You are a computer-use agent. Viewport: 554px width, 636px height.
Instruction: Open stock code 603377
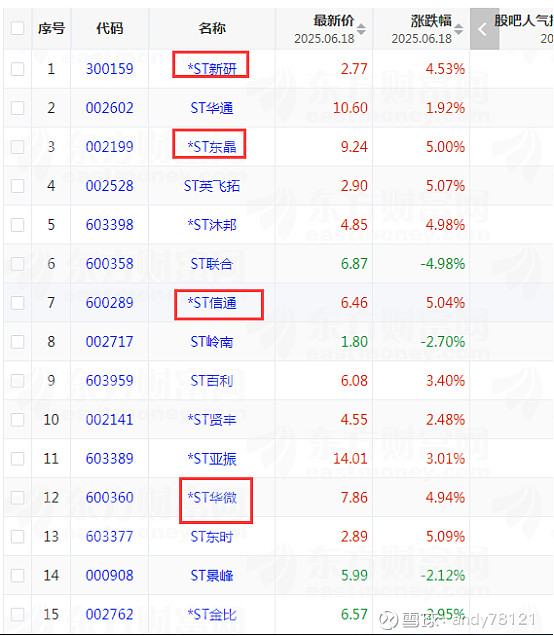click(110, 536)
